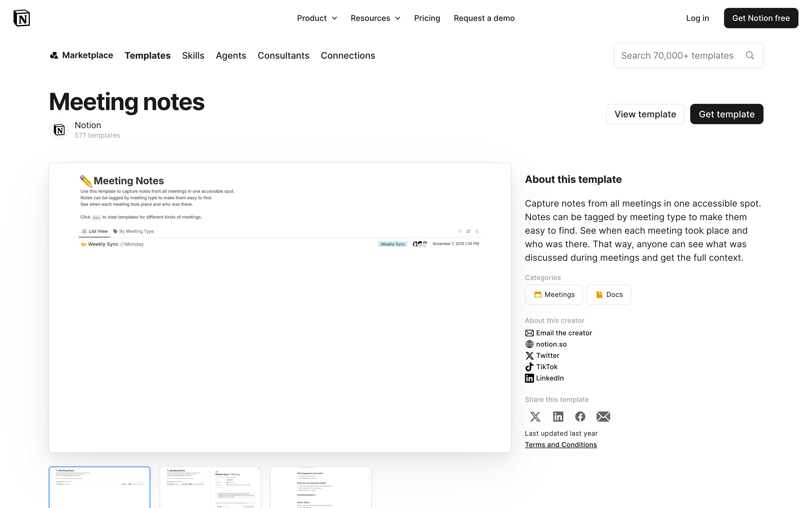Click the Meetings calendar icon
The image size is (812, 508).
tap(538, 295)
